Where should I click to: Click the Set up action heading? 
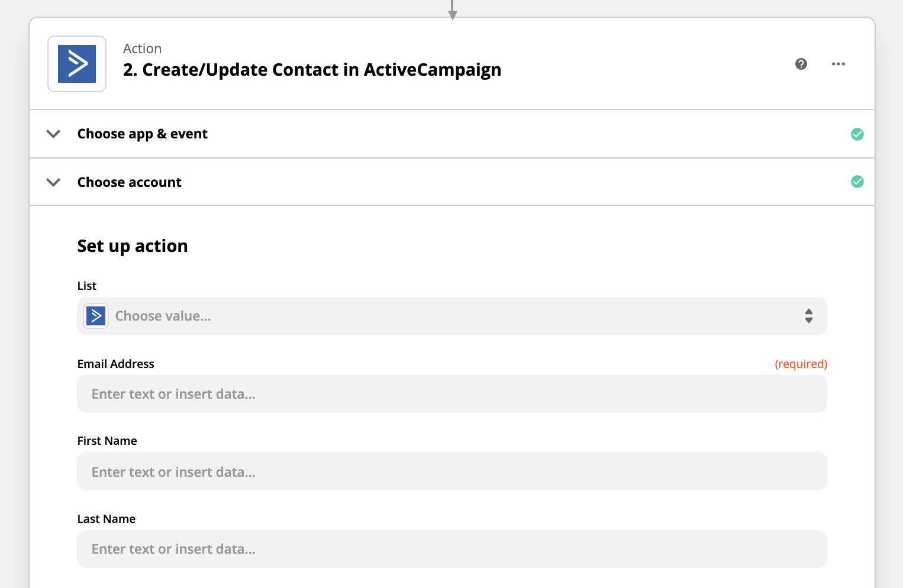133,246
